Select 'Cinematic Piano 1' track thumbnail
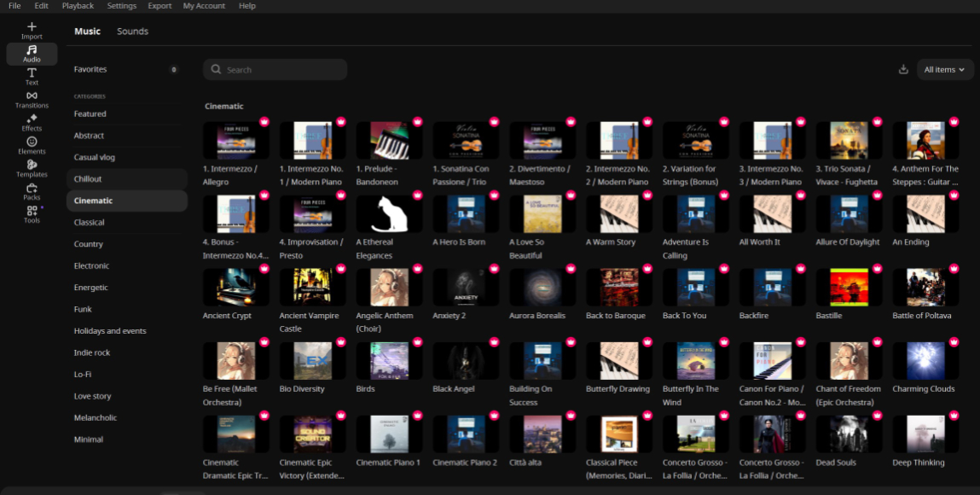Screen dimensions: 980x495 pos(390,434)
